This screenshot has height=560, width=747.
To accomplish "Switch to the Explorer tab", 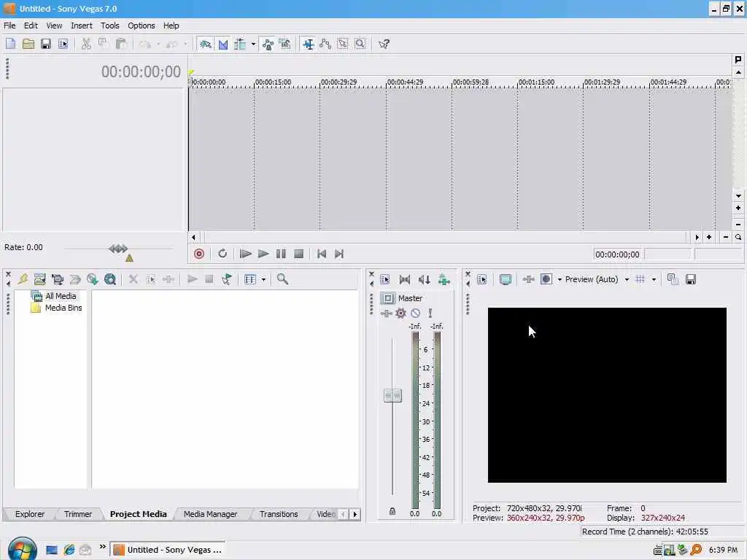I will pos(29,514).
